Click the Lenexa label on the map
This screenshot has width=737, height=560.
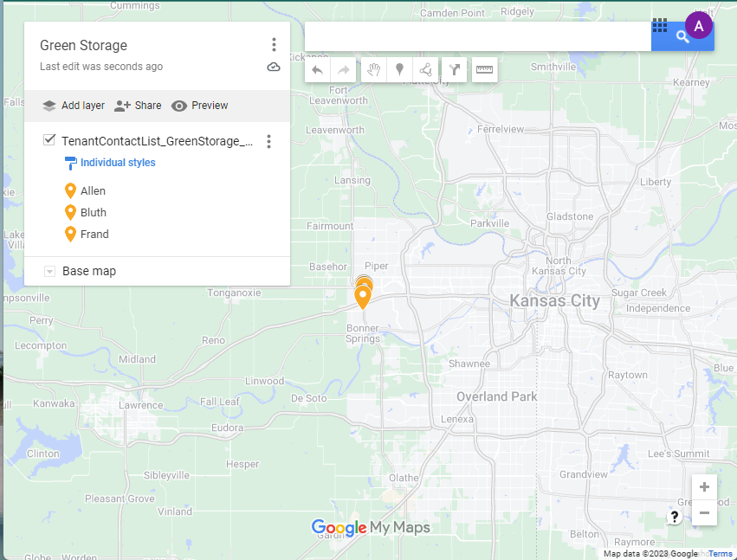(457, 419)
